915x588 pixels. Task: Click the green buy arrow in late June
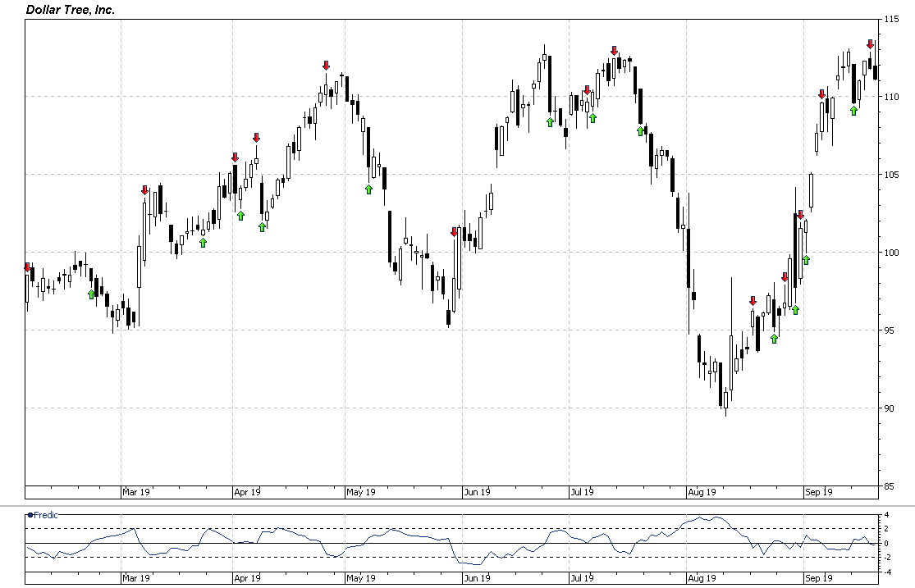[550, 122]
